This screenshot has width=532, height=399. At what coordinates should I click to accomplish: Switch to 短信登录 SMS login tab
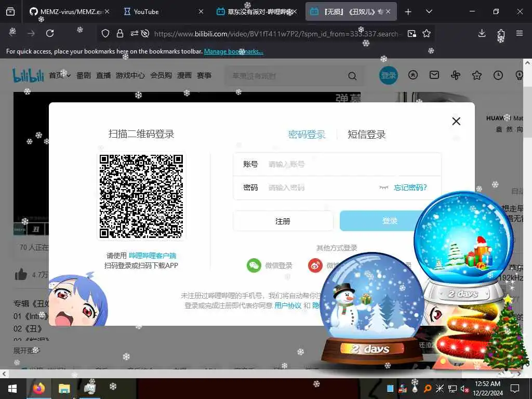point(366,135)
